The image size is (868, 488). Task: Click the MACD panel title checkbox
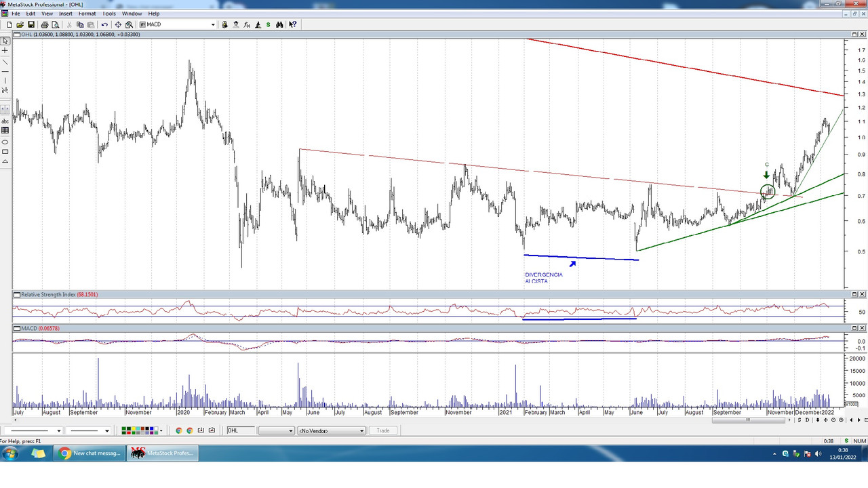tap(16, 328)
